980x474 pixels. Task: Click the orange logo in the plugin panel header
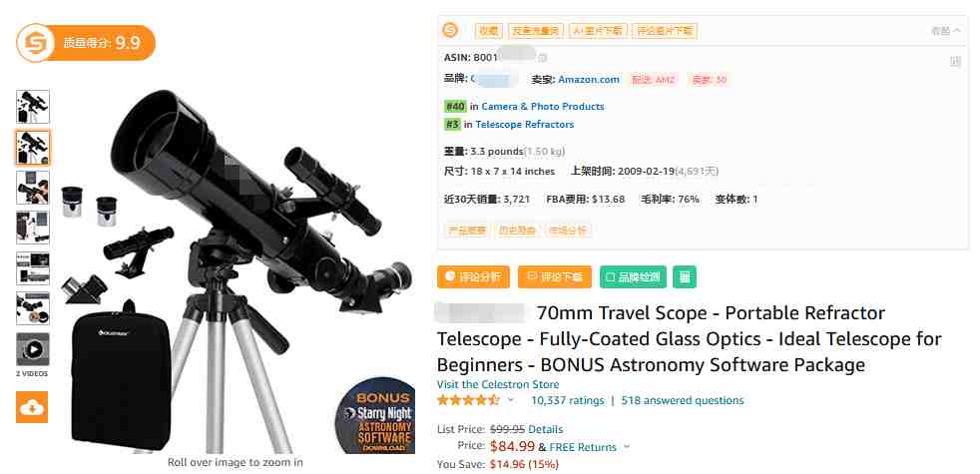[x=450, y=30]
